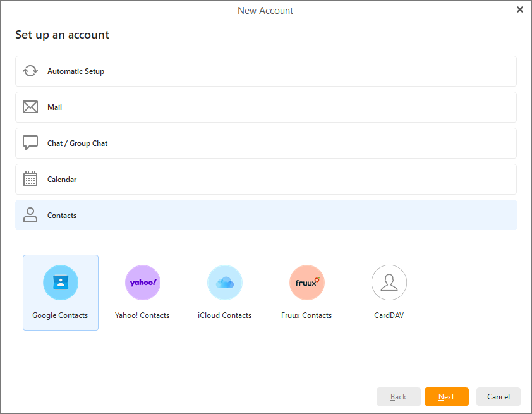Pick the iCloud Contacts cloud icon
The height and width of the screenshot is (414, 532).
[x=225, y=283]
